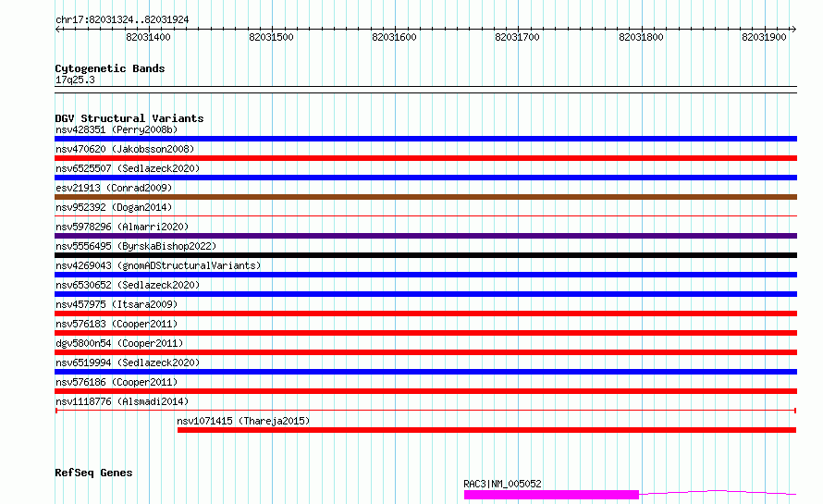Click ruler position 82031900
Image resolution: width=823 pixels, height=504 pixels.
tap(764, 37)
